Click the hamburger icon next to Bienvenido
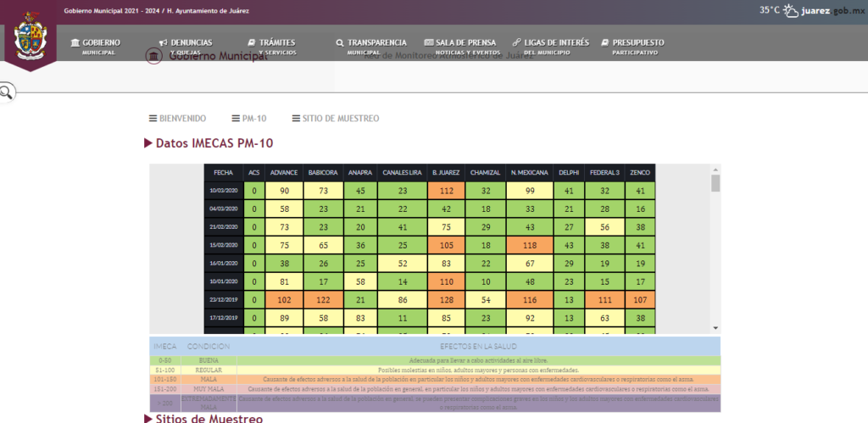This screenshot has height=423, width=868. (153, 119)
